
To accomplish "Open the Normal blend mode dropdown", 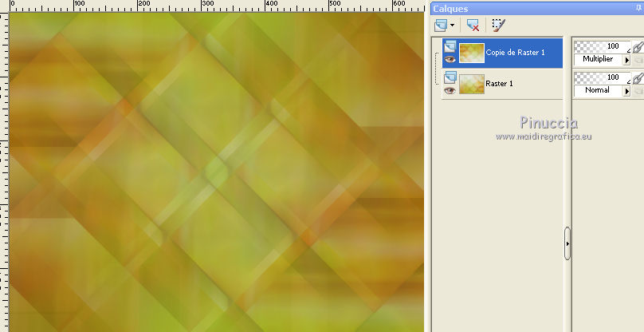I will coord(626,91).
